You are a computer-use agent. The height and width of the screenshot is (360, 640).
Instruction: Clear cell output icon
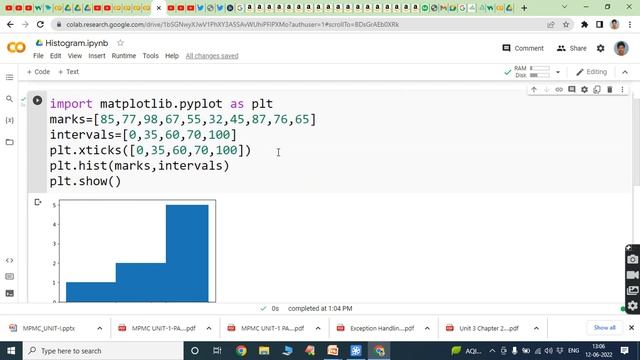[x=38, y=202]
